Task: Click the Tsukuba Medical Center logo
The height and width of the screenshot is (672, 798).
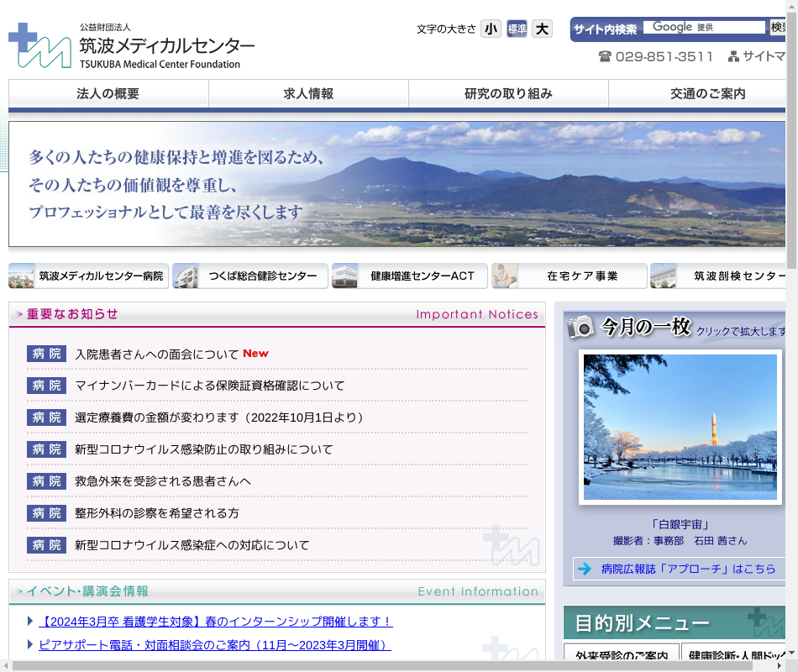Action: pos(131,45)
